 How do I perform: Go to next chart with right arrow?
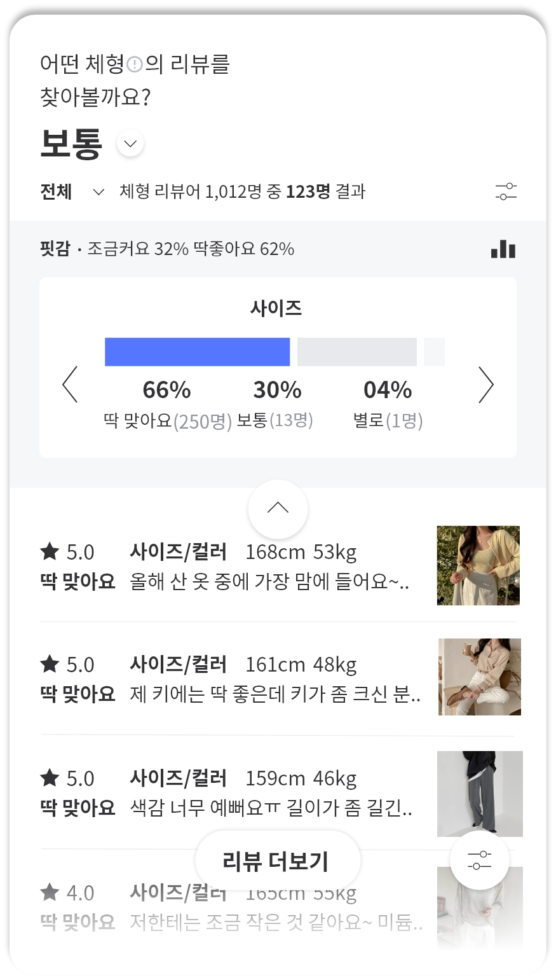click(x=485, y=385)
